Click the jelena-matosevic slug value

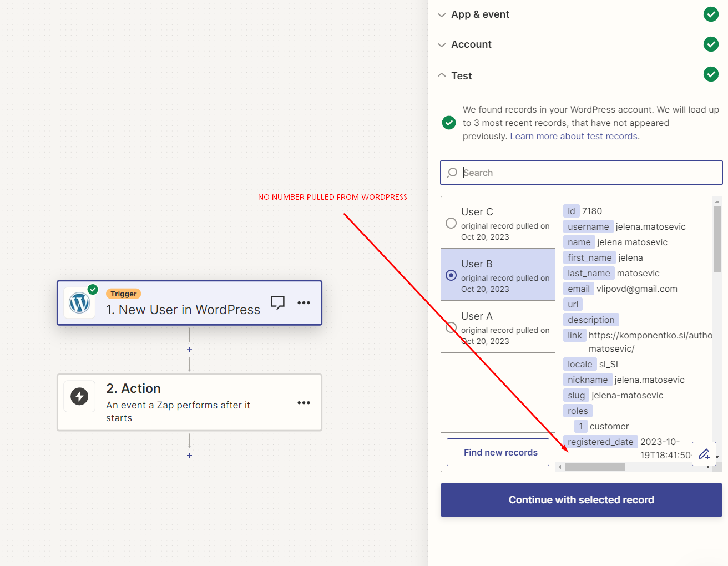pyautogui.click(x=628, y=395)
